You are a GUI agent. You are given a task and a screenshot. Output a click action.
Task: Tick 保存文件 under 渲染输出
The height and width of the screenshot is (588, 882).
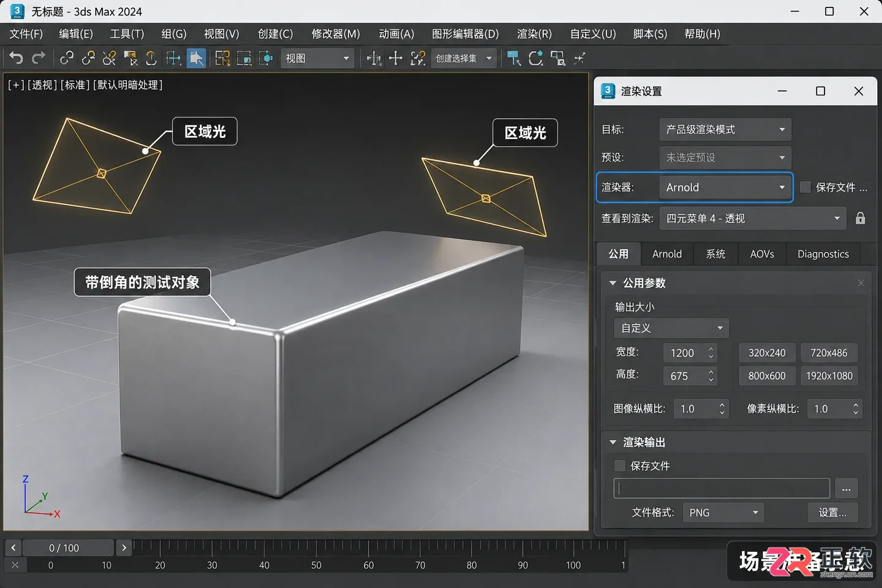tap(620, 466)
